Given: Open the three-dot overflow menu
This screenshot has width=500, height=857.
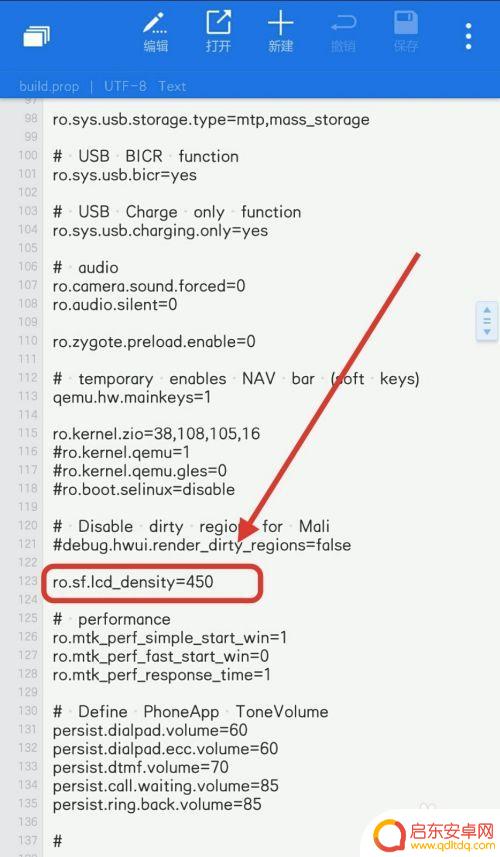Looking at the screenshot, I should click(468, 36).
